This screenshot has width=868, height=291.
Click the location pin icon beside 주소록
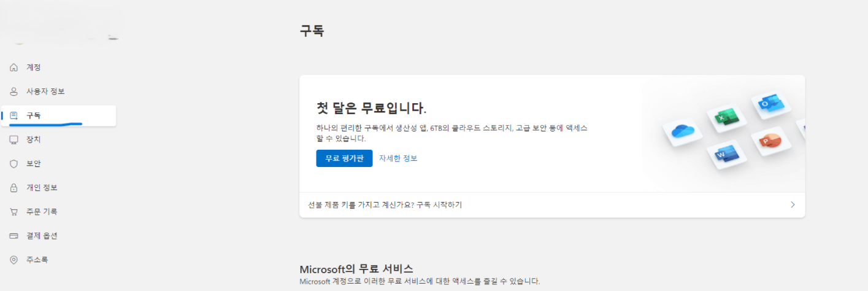[x=14, y=260]
